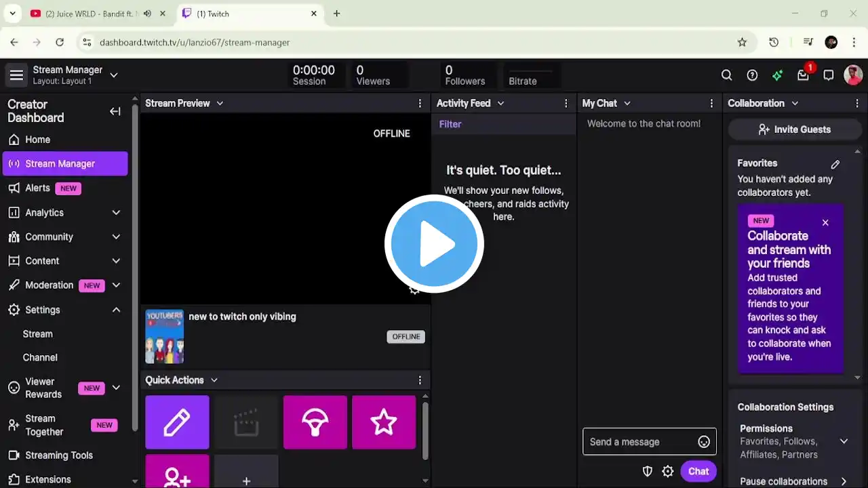The height and width of the screenshot is (488, 868).
Task: Reload the Twitch dashboard page
Action: coord(60,42)
